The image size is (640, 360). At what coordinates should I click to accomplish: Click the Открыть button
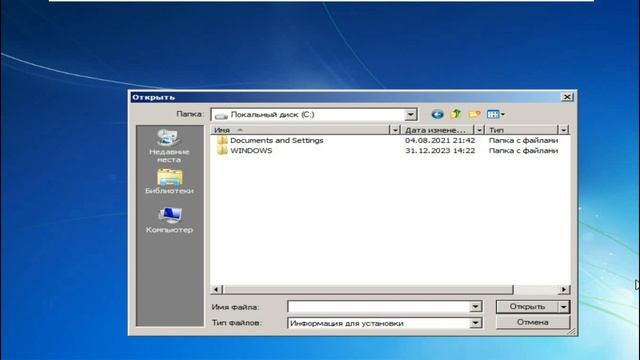point(527,307)
